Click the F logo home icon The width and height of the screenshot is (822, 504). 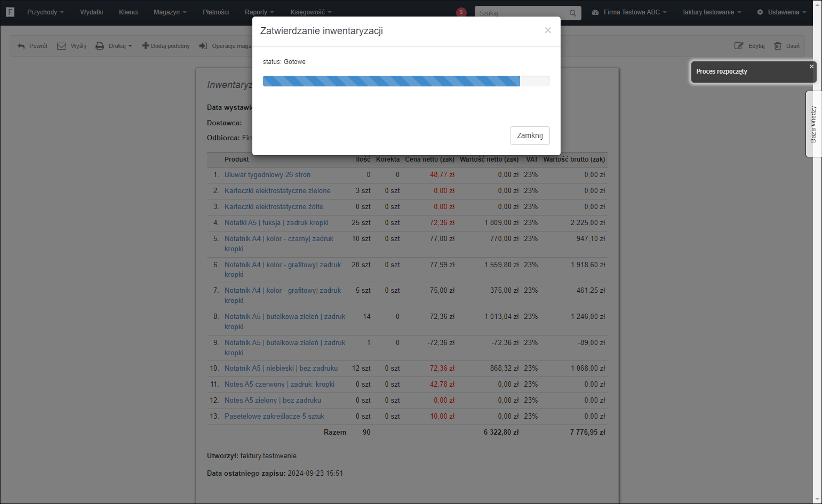10,12
